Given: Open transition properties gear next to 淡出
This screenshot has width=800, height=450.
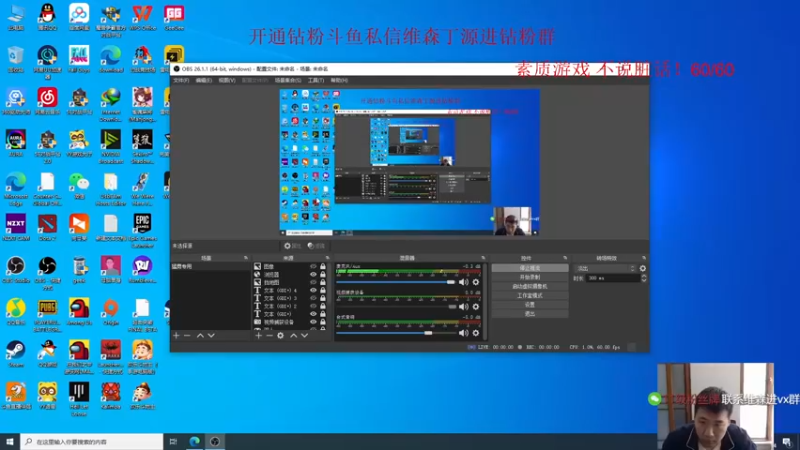Looking at the screenshot, I should [643, 268].
